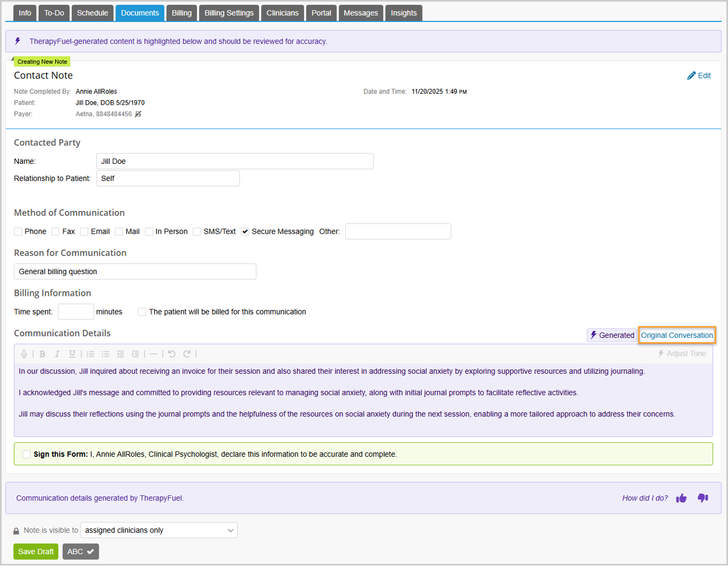
Task: Check the Phone communication method
Action: click(18, 232)
